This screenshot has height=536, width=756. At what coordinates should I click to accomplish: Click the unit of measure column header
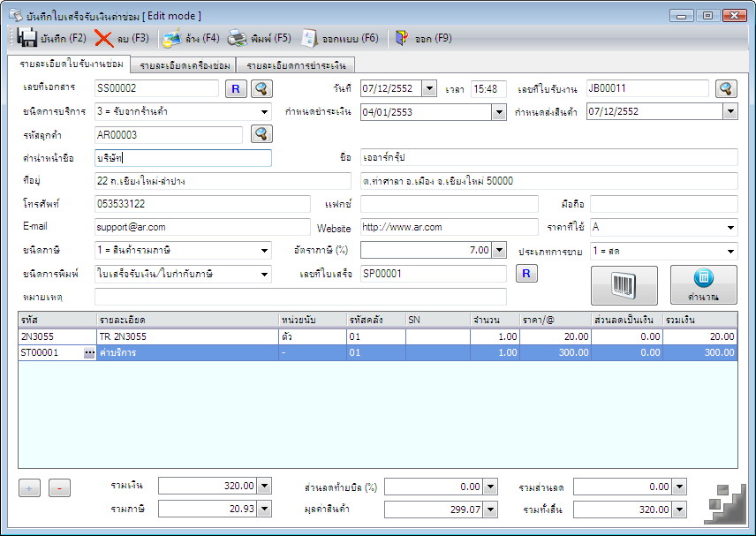pyautogui.click(x=313, y=320)
